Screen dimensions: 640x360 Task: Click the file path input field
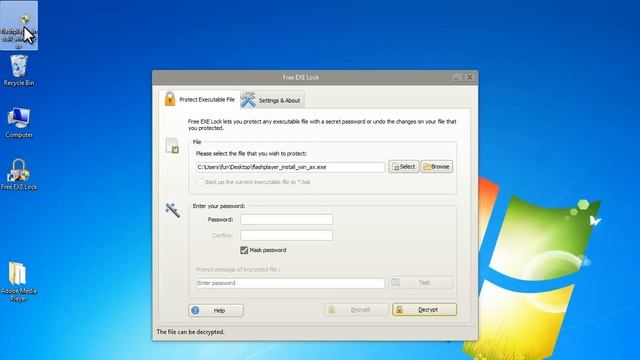[x=290, y=167]
